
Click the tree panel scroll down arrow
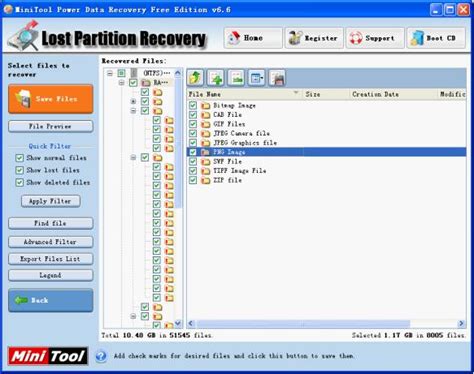[178, 323]
